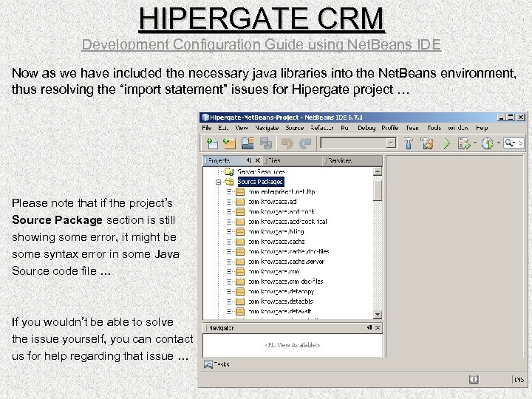Image resolution: width=532 pixels, height=399 pixels.
Task: Minimize the Projects panel
Action: (249, 160)
